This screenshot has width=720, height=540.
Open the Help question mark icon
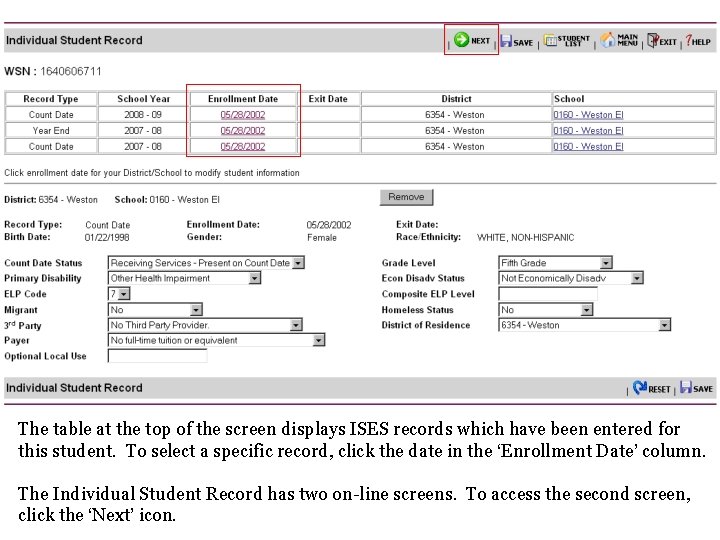click(689, 40)
